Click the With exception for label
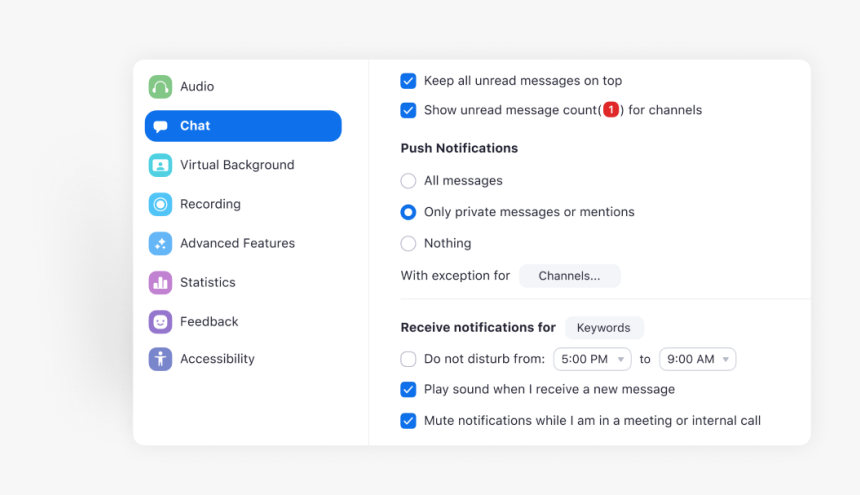The height and width of the screenshot is (495, 860). pos(455,276)
